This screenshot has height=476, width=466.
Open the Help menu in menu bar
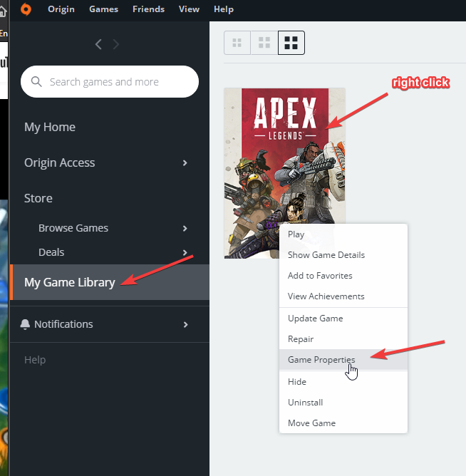pyautogui.click(x=224, y=9)
